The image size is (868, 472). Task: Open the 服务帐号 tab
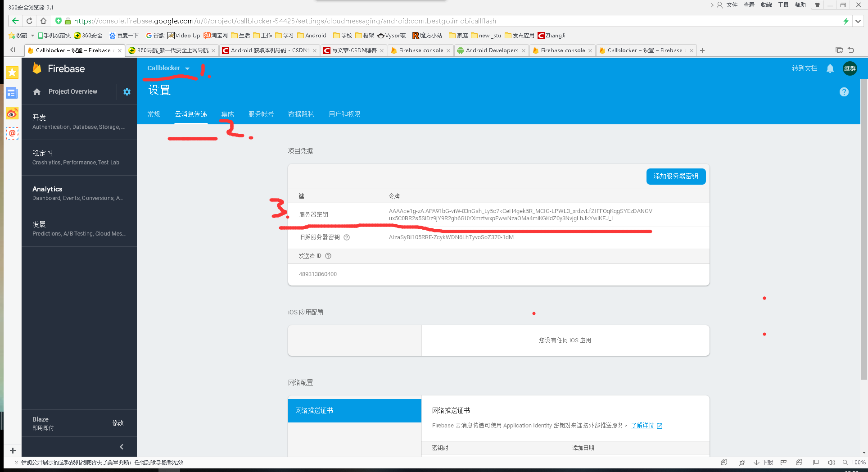tap(261, 114)
